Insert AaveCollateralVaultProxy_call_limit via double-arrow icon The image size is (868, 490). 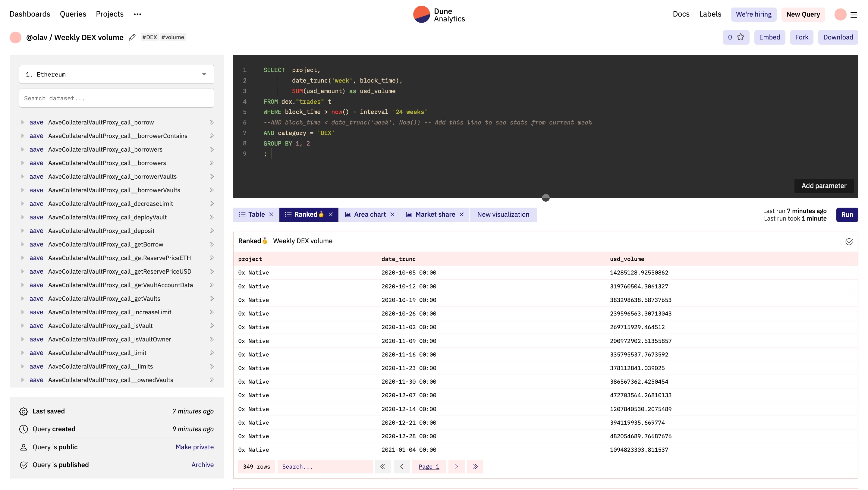click(x=212, y=353)
